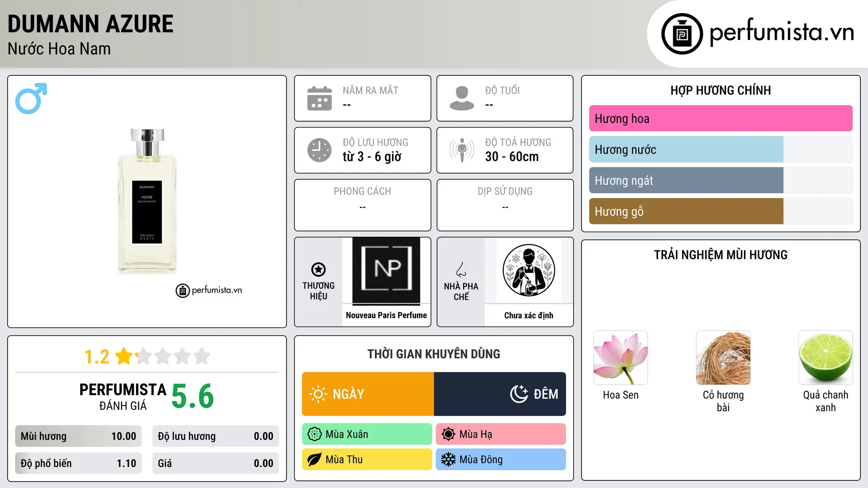Select the Quả chanh xanh lime note image
Image resolution: width=868 pixels, height=488 pixels.
click(826, 358)
